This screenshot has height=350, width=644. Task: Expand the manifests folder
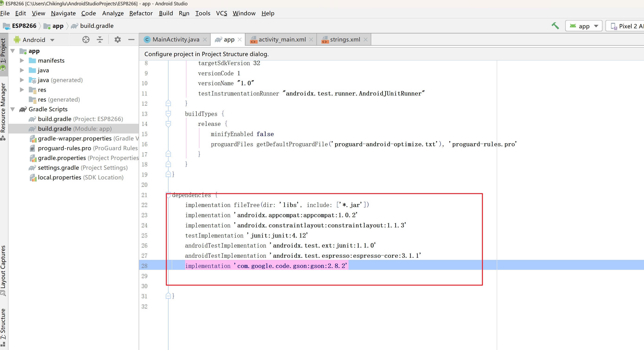(22, 60)
